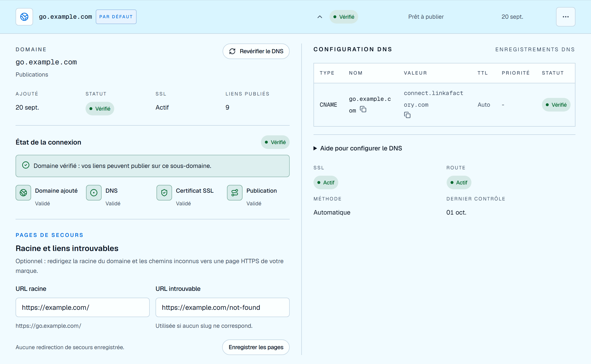Screen dimensions: 591x364
Task: Click the Prêt à publier status text
Action: click(x=426, y=17)
